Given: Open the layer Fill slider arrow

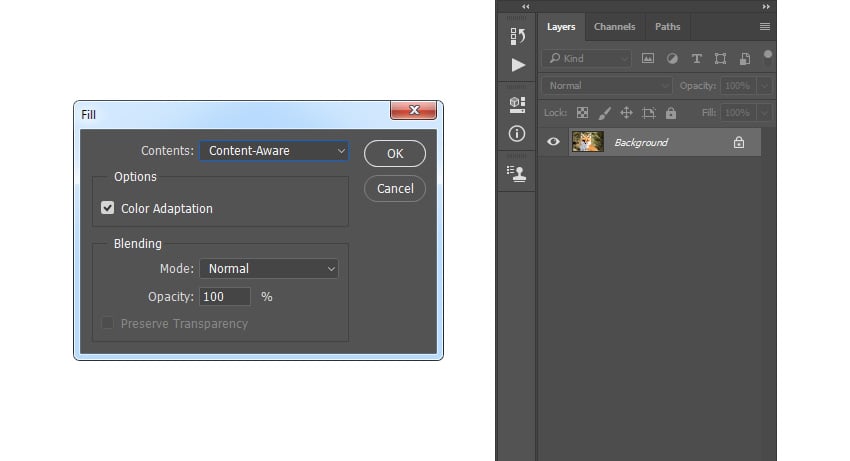Looking at the screenshot, I should point(764,113).
